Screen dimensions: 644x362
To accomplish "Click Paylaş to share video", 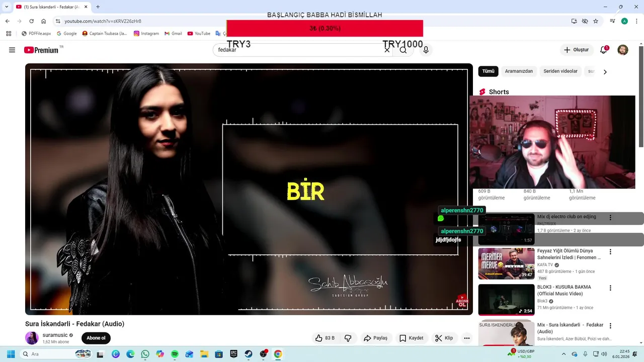I will [x=376, y=338].
